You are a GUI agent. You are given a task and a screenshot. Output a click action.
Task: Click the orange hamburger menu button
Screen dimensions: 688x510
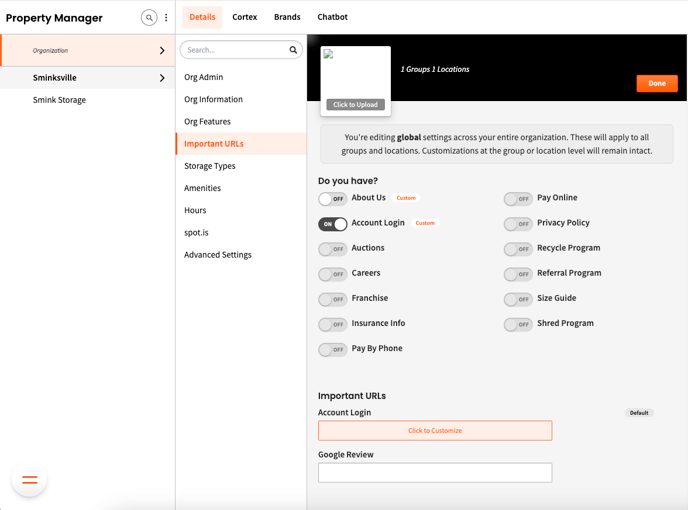click(x=30, y=480)
